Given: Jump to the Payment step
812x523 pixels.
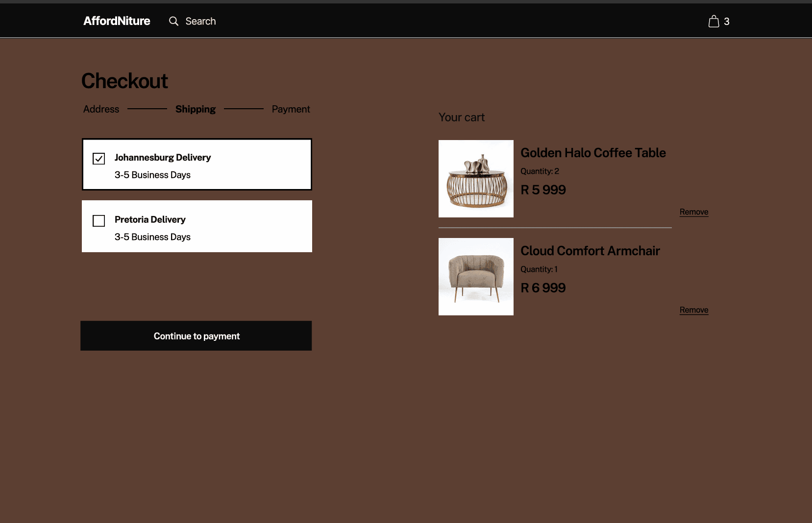Looking at the screenshot, I should [291, 109].
